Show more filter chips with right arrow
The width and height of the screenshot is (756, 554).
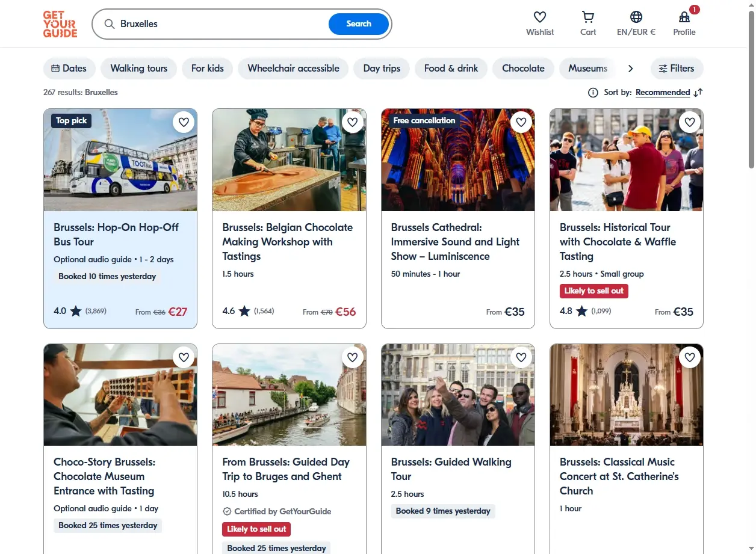tap(630, 69)
